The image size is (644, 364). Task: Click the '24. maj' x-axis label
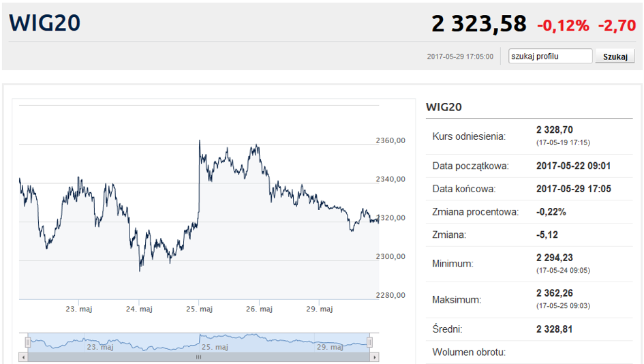(x=139, y=309)
